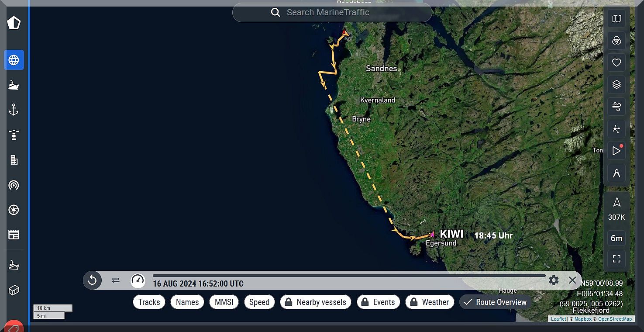Toggle the Names display chip
Viewport: 644px width, 332px height.
(187, 302)
